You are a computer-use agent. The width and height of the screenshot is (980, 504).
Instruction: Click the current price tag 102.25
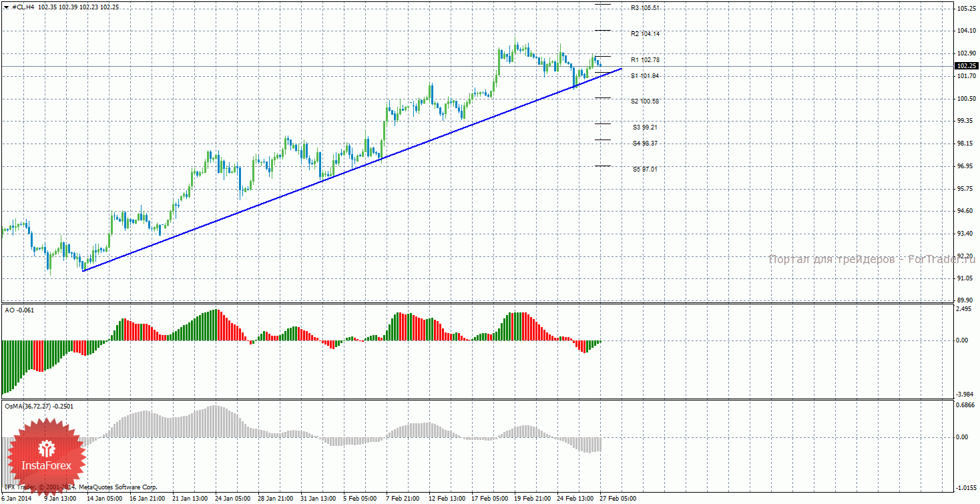tap(967, 66)
